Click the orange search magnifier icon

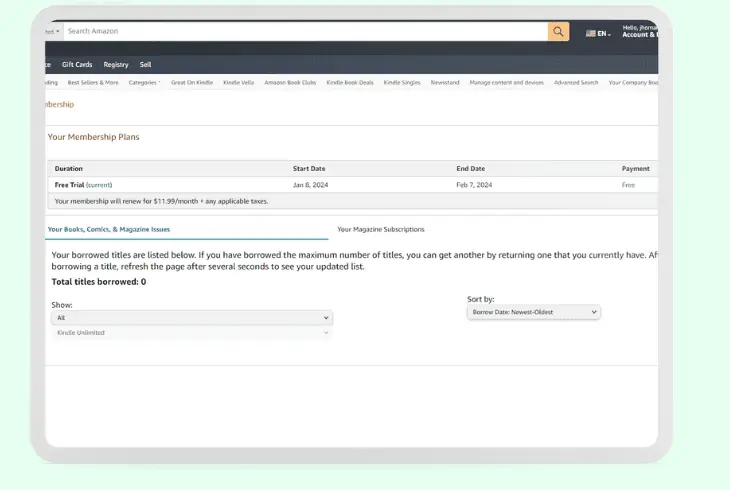pos(558,32)
